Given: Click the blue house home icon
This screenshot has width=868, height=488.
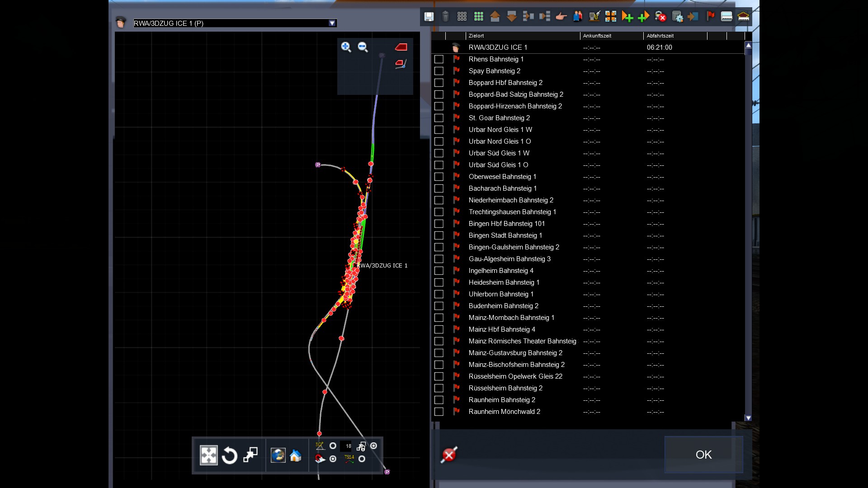Looking at the screenshot, I should pos(296,455).
